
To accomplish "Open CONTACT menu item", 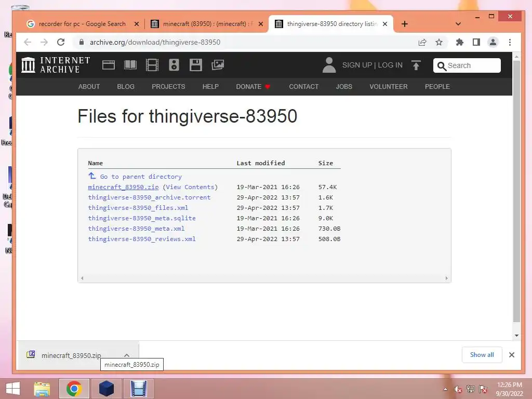I will (x=303, y=87).
